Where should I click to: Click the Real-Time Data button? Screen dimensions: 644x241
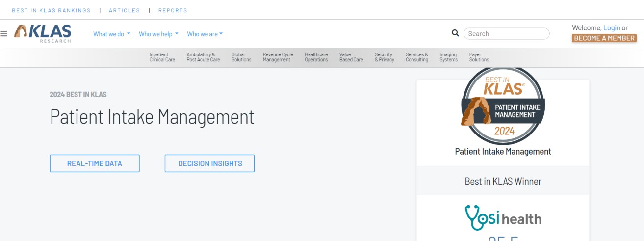[95, 163]
